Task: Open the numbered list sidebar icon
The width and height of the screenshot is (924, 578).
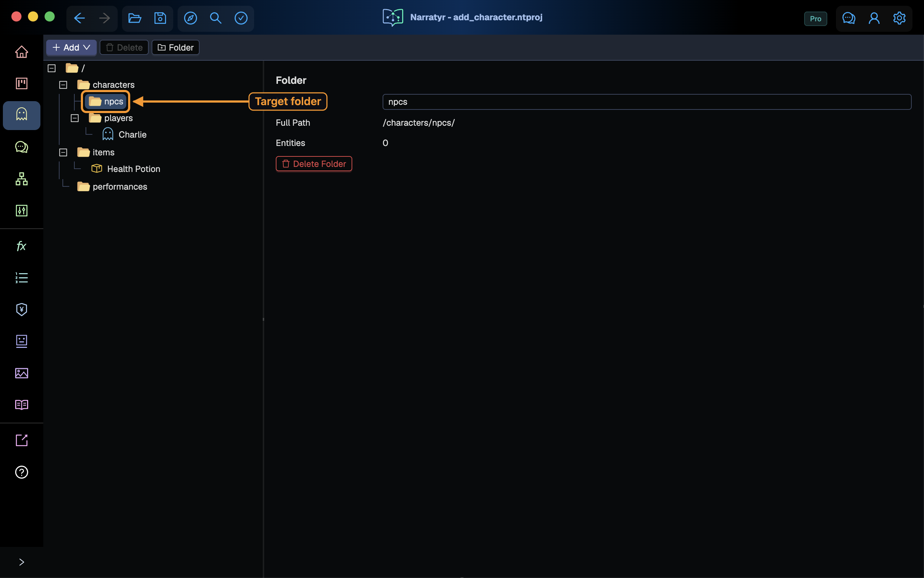Action: [22, 277]
